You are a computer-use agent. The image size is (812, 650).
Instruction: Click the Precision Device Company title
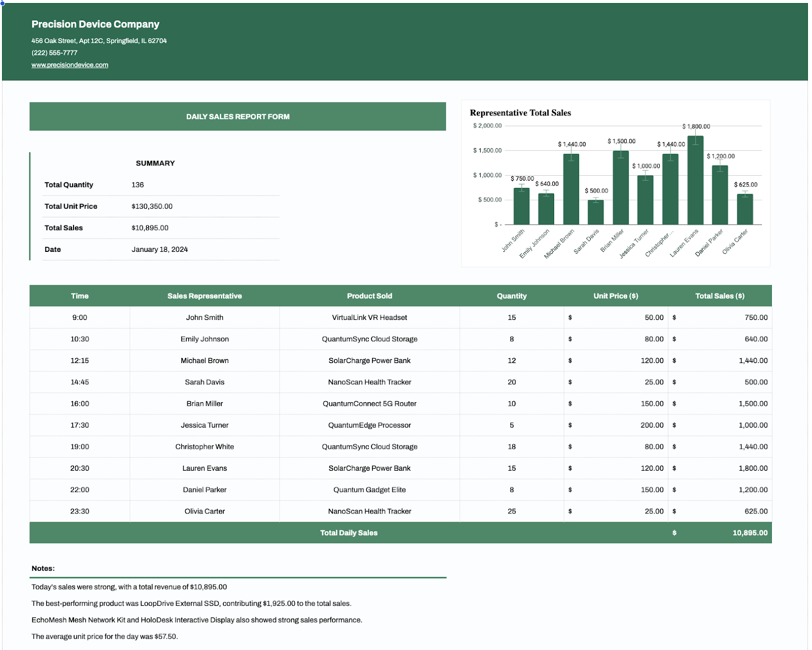tap(95, 24)
